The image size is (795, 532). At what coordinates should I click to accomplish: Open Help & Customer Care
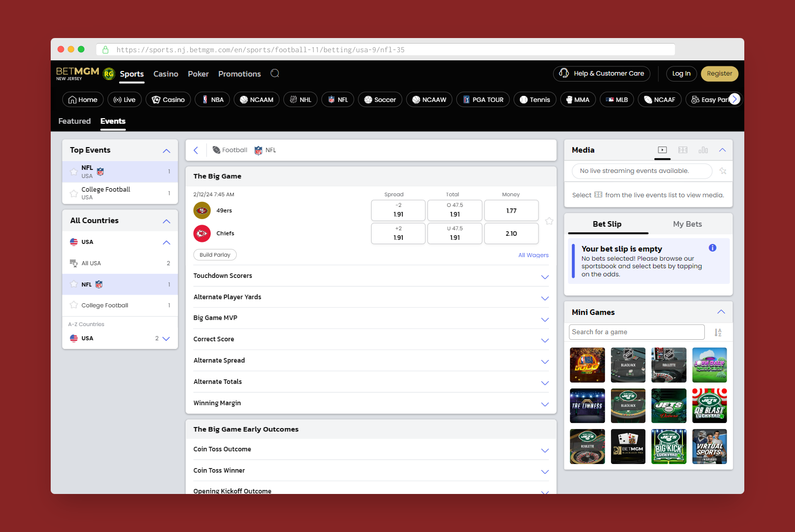(x=602, y=74)
